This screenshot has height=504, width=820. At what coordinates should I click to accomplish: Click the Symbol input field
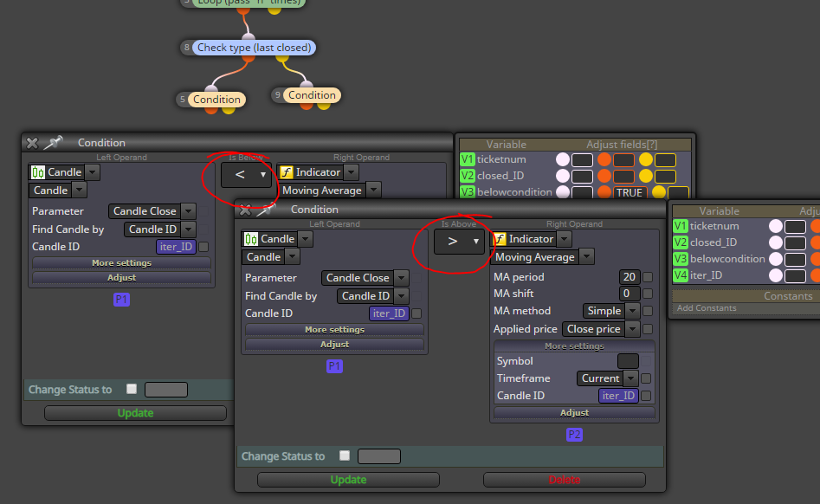tap(628, 361)
